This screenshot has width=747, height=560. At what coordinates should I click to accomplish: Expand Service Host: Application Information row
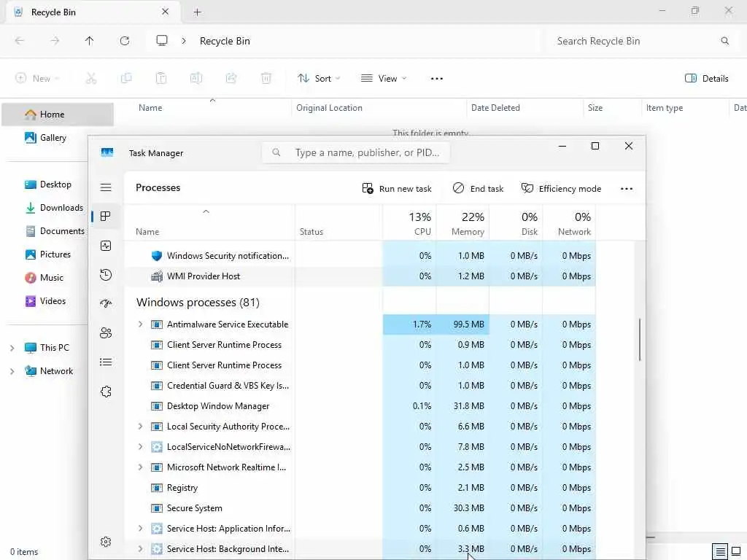point(140,529)
